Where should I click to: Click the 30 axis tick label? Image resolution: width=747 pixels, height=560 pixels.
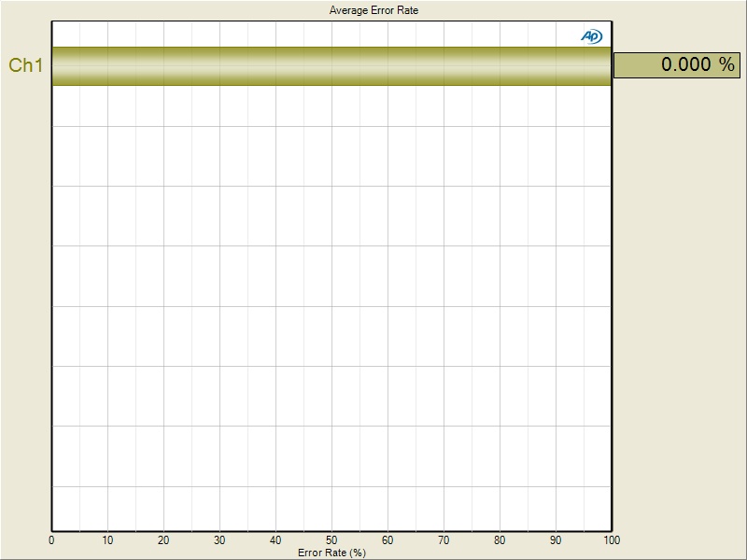(219, 540)
